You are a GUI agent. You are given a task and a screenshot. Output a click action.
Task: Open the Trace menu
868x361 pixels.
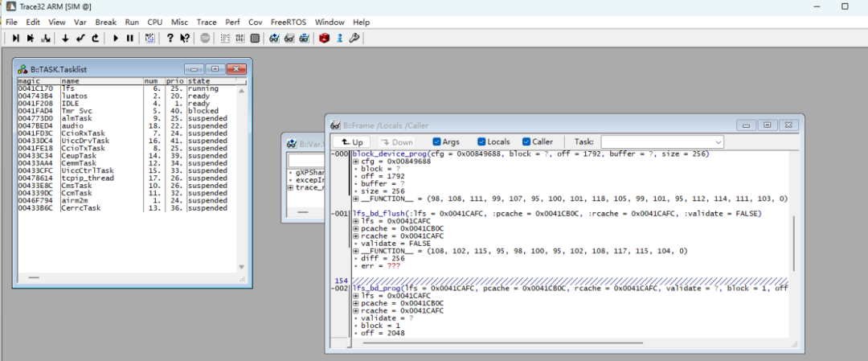[207, 23]
